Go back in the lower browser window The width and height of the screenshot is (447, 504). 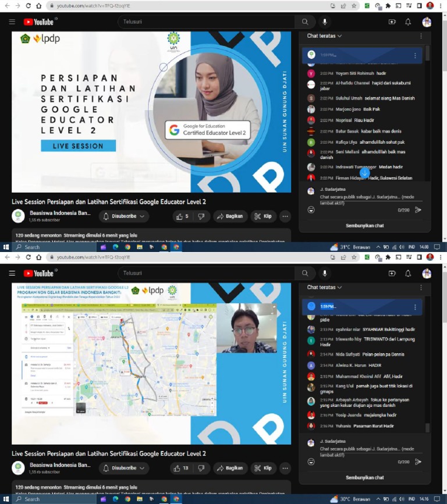[7, 257]
